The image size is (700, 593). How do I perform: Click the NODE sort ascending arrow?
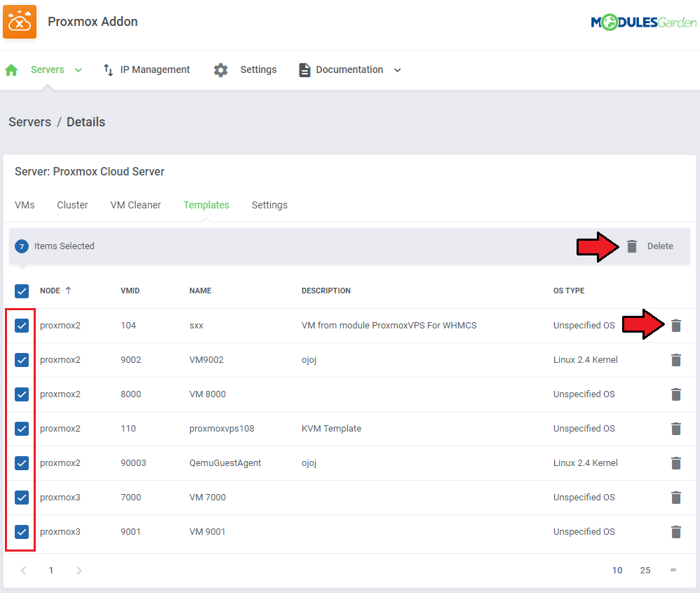68,291
